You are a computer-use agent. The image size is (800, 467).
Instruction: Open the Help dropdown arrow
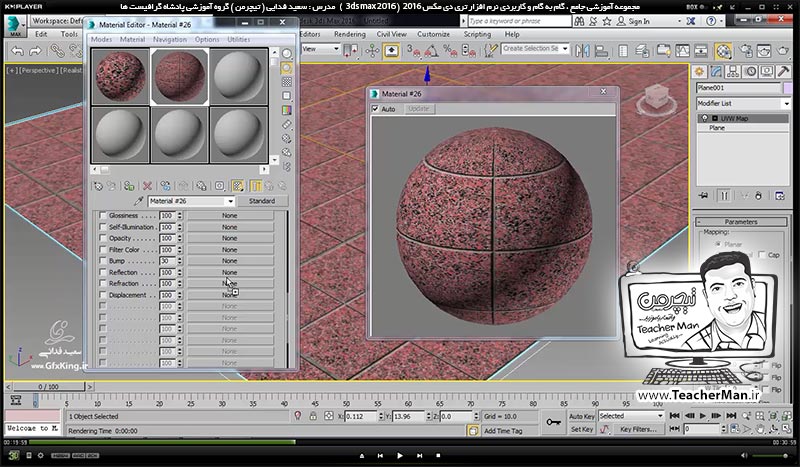720,21
